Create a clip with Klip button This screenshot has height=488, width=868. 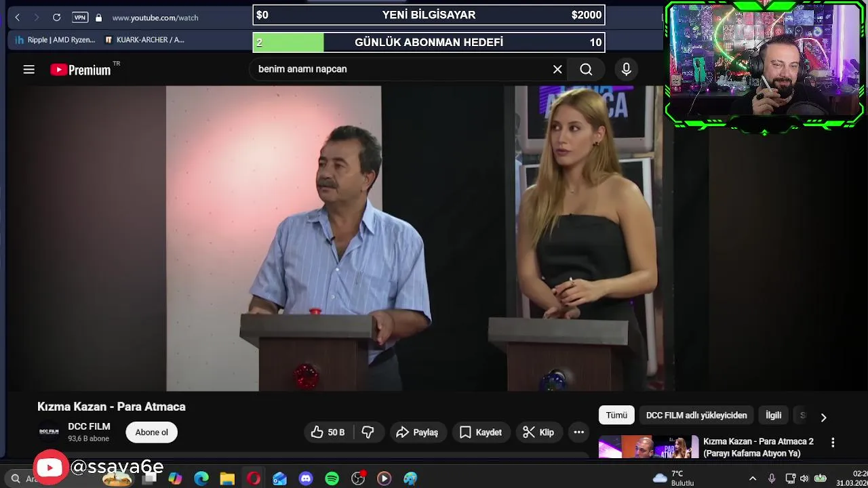(539, 432)
